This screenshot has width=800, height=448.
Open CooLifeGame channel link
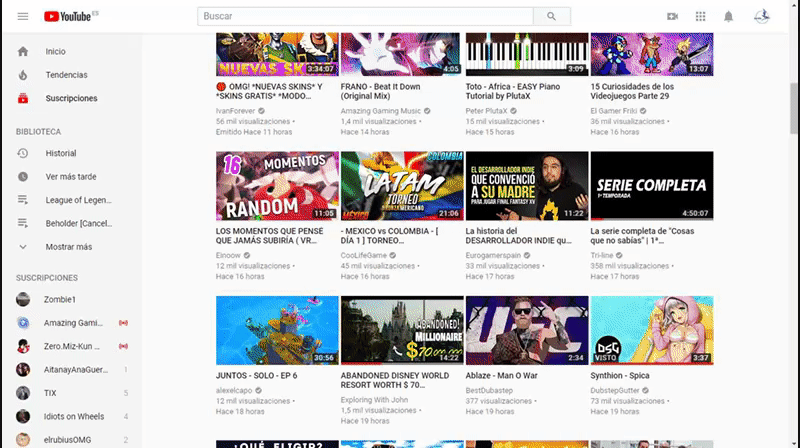click(364, 255)
